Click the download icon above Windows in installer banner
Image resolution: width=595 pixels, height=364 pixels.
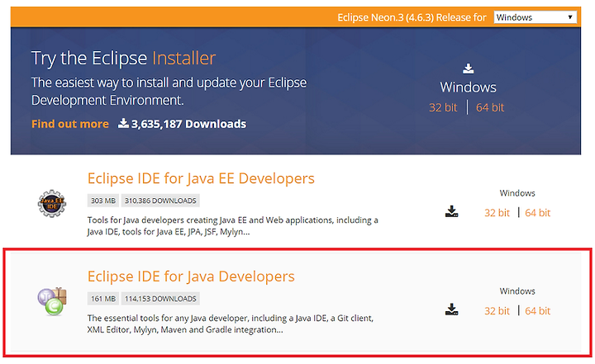pyautogui.click(x=469, y=69)
